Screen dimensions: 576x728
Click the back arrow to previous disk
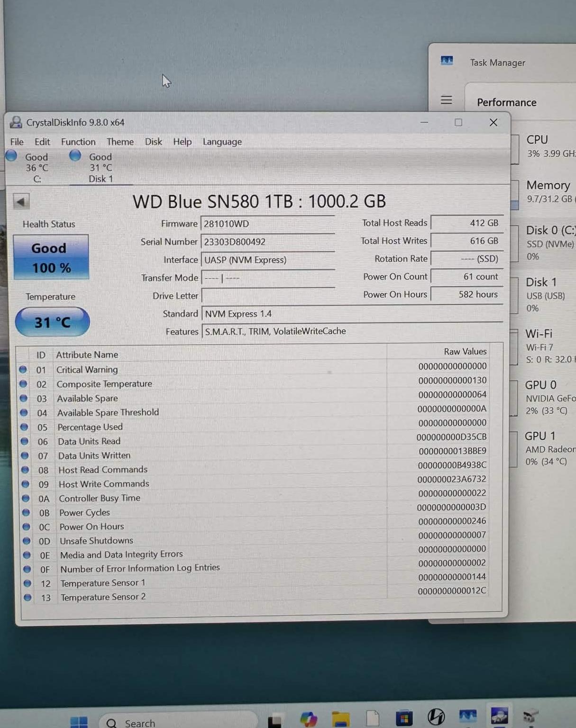click(x=21, y=201)
